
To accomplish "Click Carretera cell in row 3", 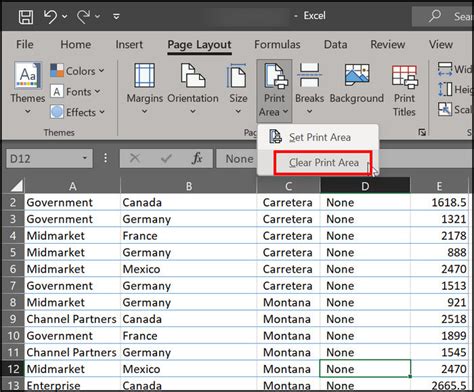I will click(x=289, y=219).
